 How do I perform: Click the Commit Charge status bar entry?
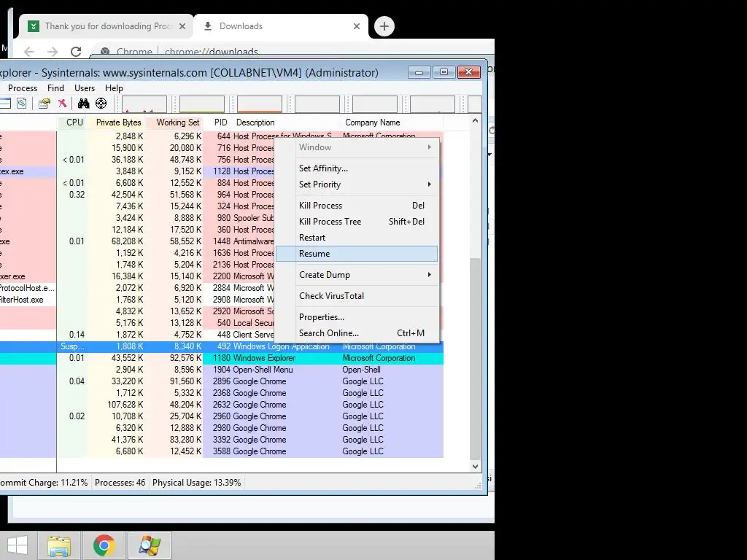point(44,483)
